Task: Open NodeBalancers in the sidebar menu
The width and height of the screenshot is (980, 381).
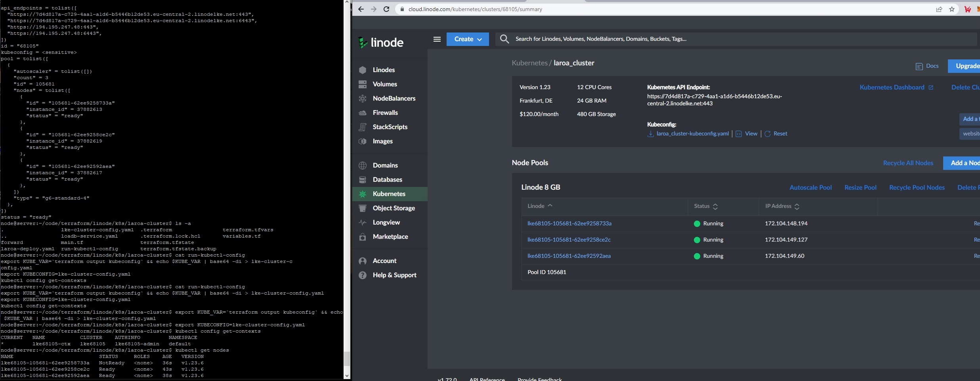Action: (394, 98)
